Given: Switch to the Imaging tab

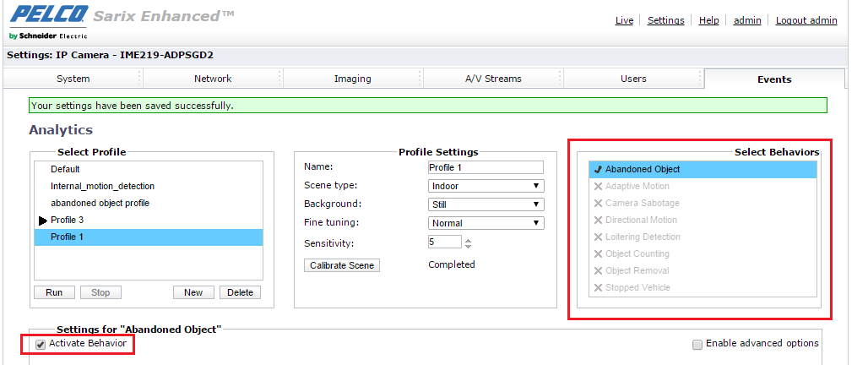Looking at the screenshot, I should click(x=352, y=79).
